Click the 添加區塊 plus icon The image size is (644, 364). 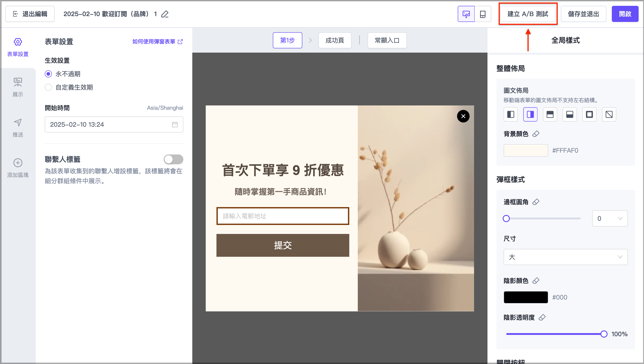[x=18, y=163]
